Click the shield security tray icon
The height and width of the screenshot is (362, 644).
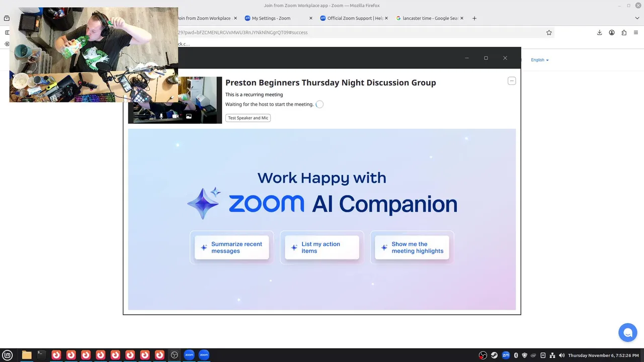(525, 355)
